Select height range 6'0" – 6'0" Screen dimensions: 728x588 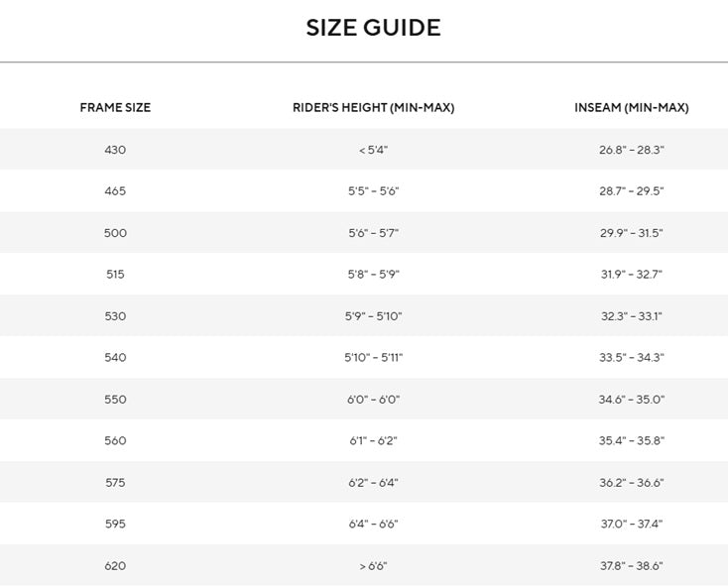tap(373, 400)
